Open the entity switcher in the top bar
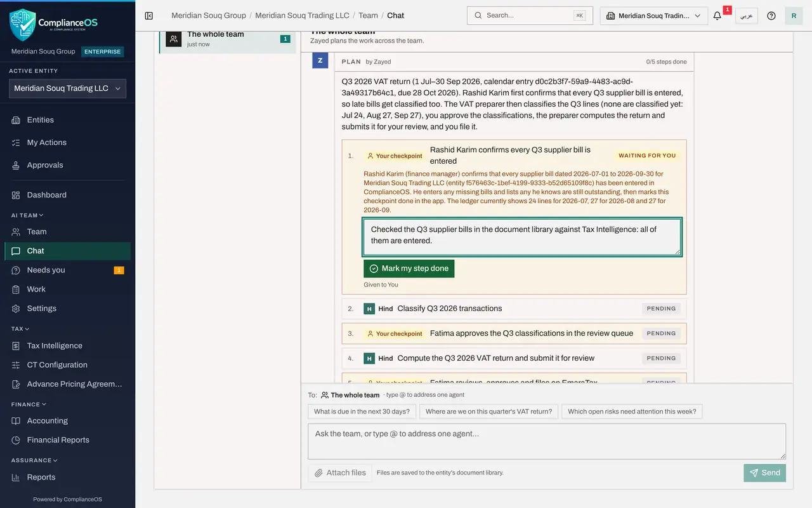This screenshot has height=508, width=812. tap(654, 16)
